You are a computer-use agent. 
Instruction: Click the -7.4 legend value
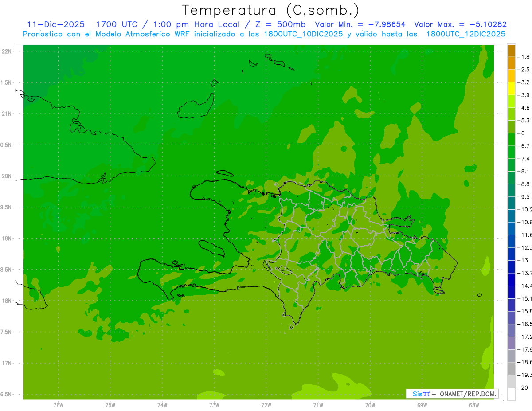pyautogui.click(x=524, y=159)
